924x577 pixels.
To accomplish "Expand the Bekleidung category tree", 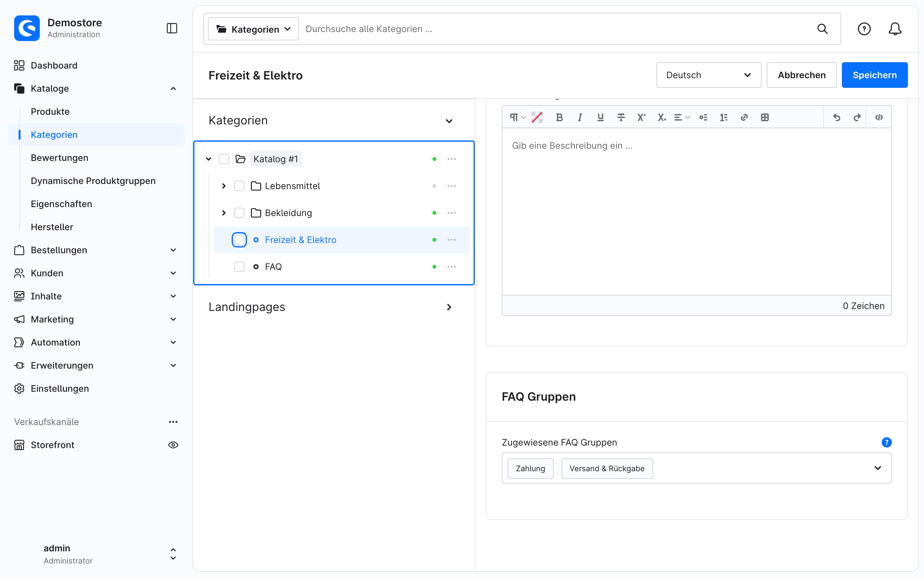I will 224,213.
